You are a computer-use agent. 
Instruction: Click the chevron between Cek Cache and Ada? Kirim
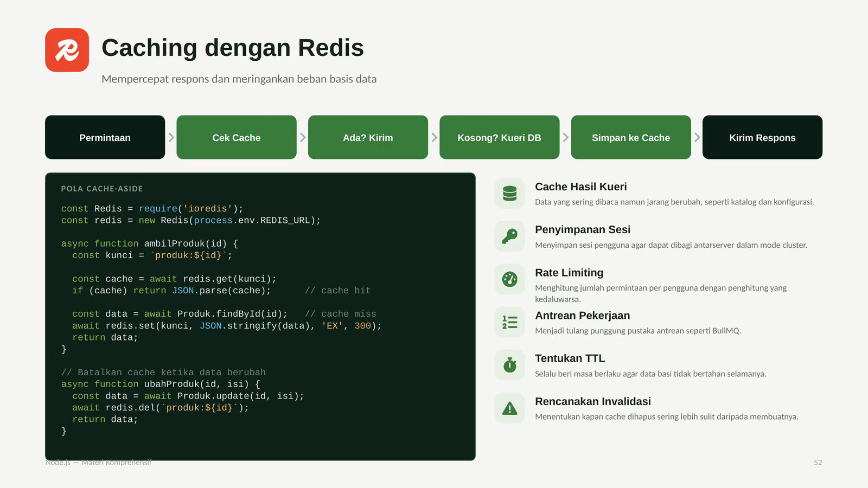click(x=303, y=137)
